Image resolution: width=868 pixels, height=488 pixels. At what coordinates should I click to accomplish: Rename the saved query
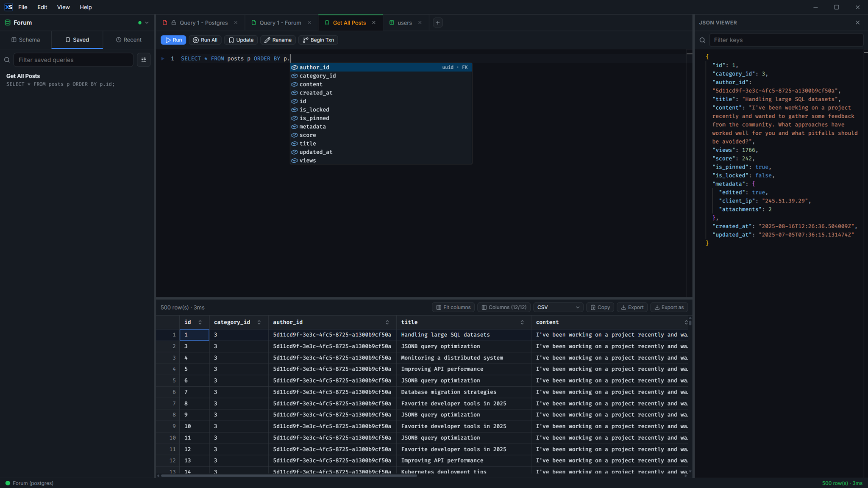click(x=278, y=40)
